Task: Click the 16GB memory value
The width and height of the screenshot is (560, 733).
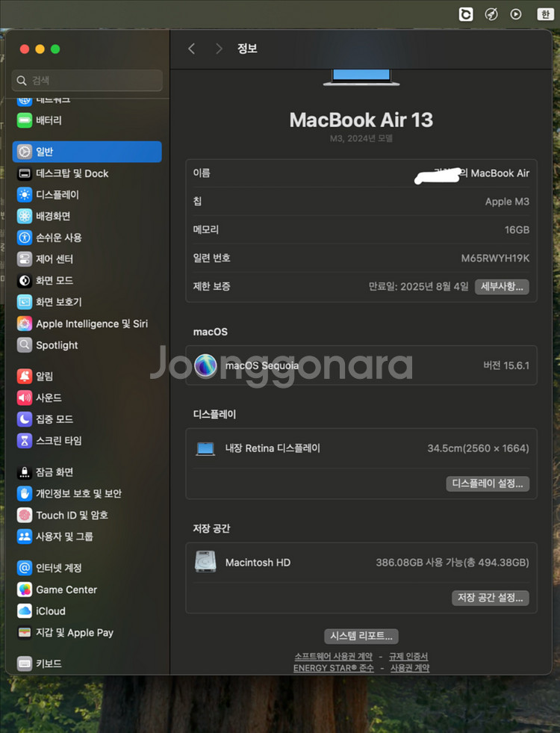Action: click(517, 230)
